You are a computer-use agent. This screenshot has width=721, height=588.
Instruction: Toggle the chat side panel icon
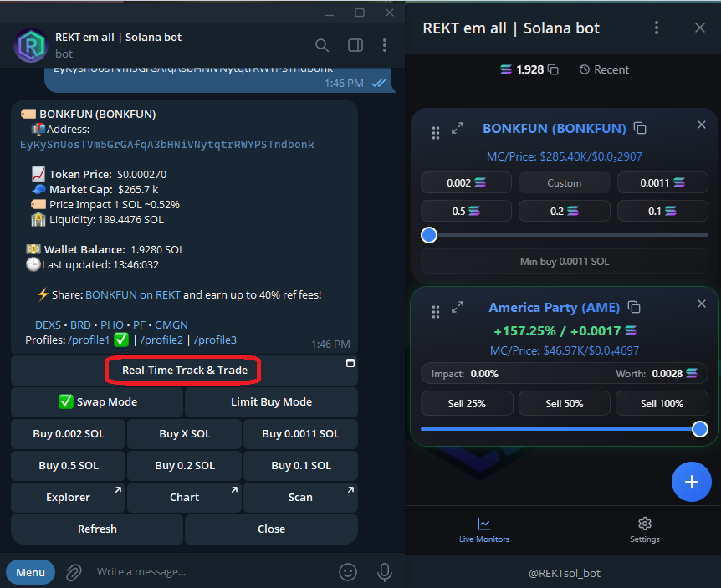[355, 45]
